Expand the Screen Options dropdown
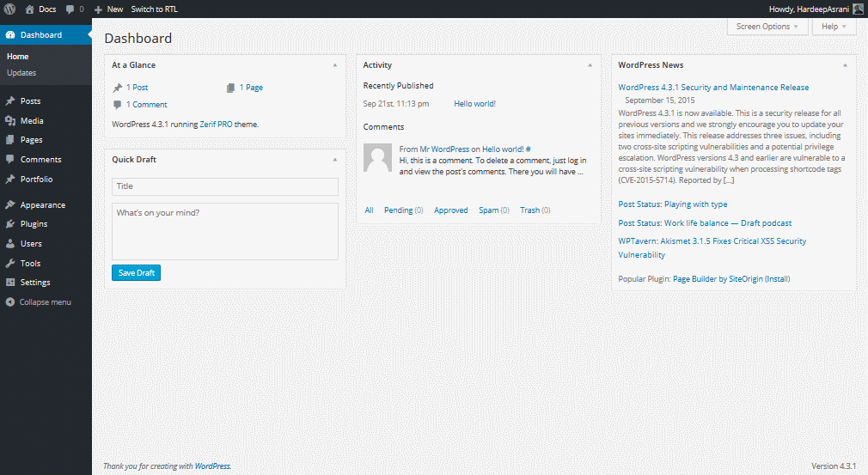Image resolution: width=868 pixels, height=475 pixels. coord(767,27)
